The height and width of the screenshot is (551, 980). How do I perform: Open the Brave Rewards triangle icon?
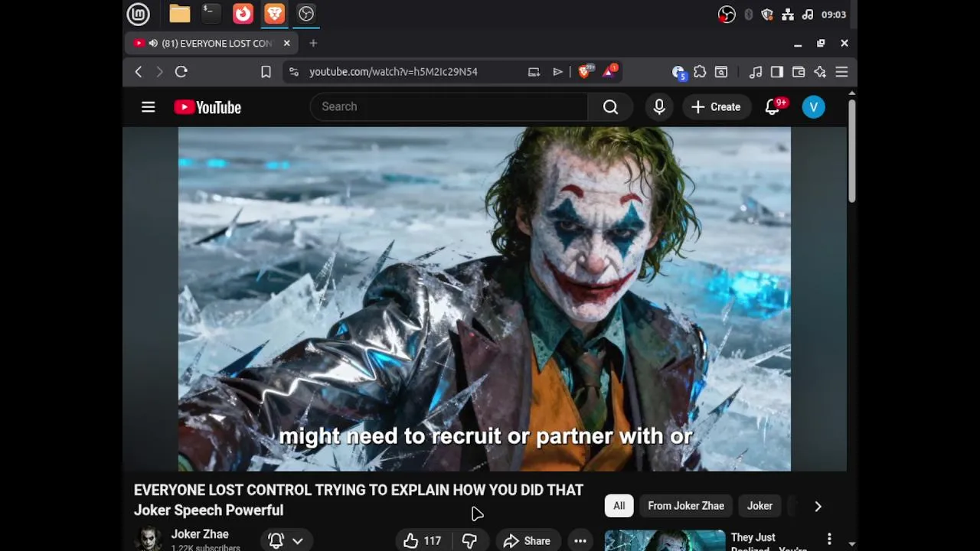pos(610,72)
